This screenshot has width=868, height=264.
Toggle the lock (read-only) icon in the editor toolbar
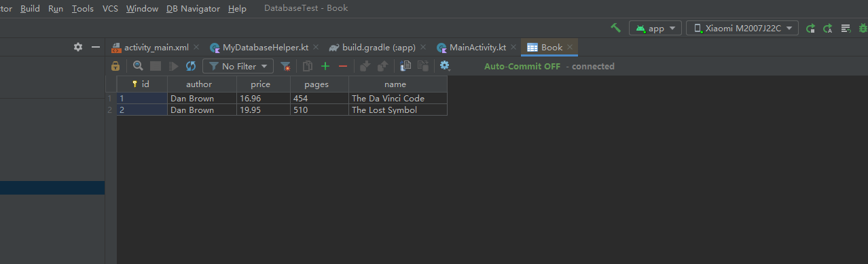pos(115,66)
